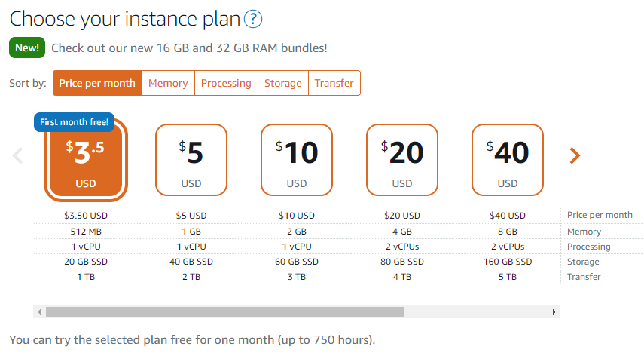Show next plans with right chevron
Screen dimensions: 644x356
(x=575, y=155)
